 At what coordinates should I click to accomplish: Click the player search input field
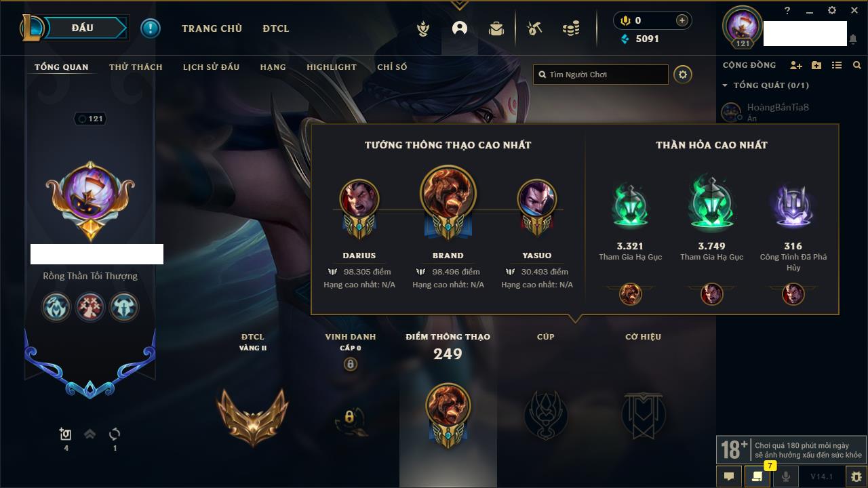point(601,75)
